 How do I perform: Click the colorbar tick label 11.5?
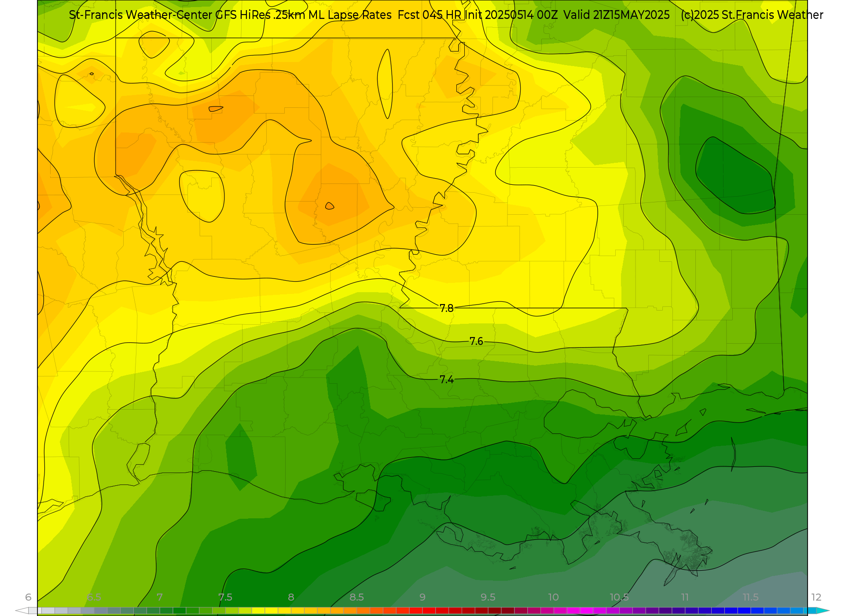tap(750, 597)
